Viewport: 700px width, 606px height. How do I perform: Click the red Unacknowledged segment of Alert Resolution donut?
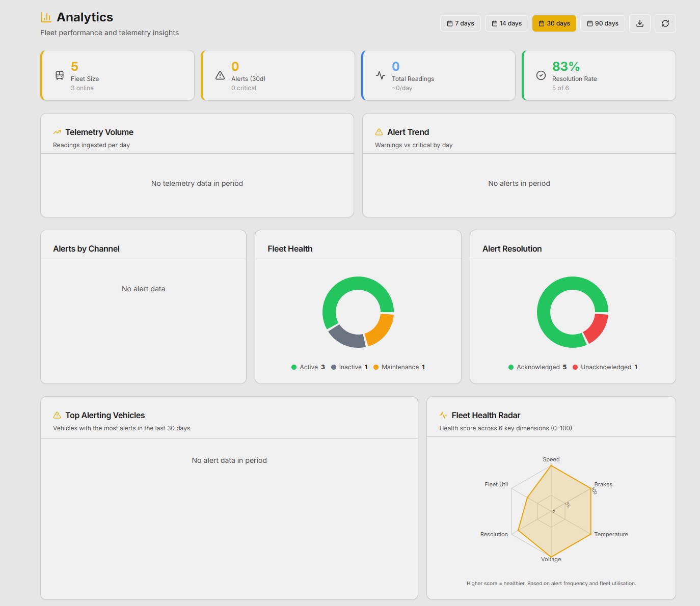pos(597,329)
